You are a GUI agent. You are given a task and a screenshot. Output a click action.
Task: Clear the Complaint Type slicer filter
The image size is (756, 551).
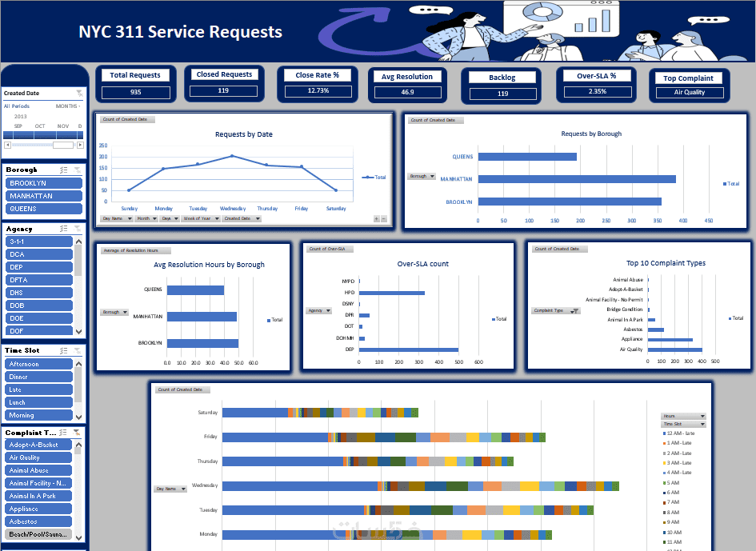[x=77, y=433]
